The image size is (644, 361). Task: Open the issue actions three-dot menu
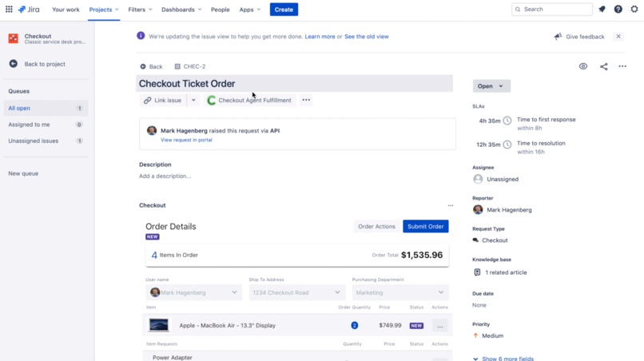click(622, 66)
